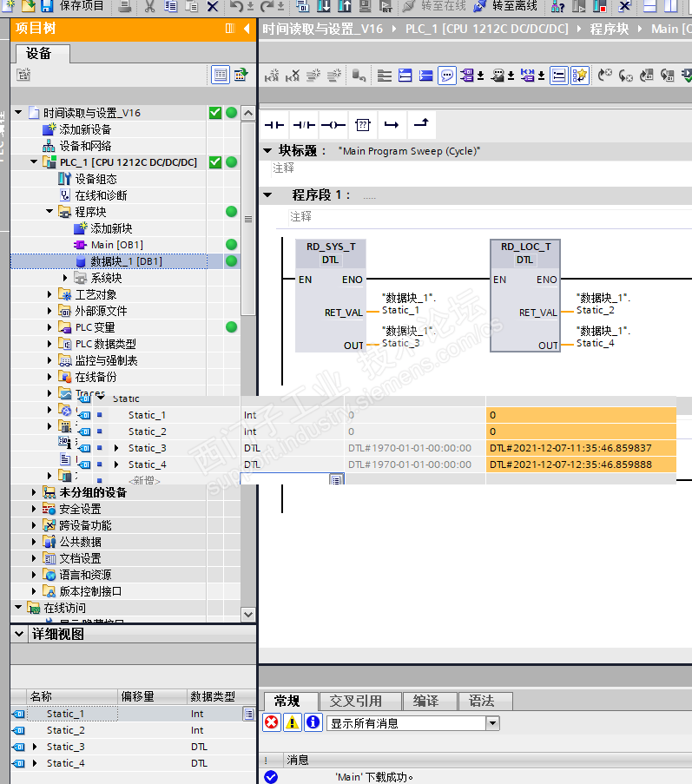The height and width of the screenshot is (784, 692).
Task: Open 添加新设备 in project tree
Action: [85, 129]
